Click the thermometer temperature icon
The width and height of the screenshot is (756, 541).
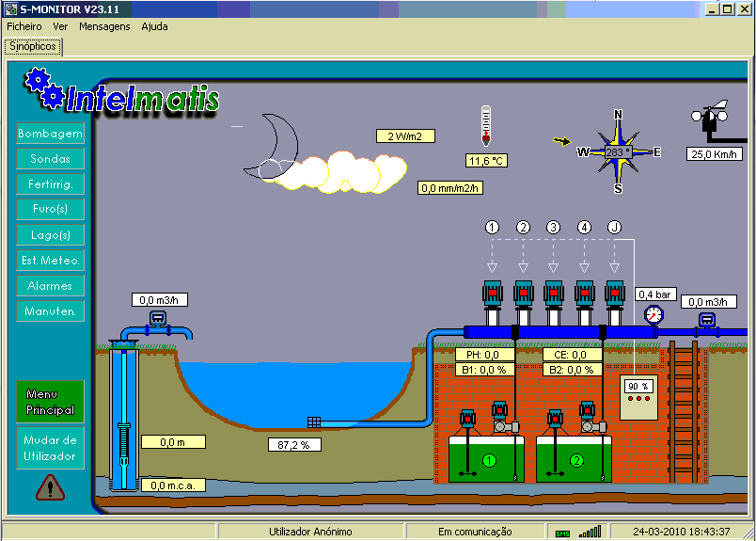coord(486,126)
